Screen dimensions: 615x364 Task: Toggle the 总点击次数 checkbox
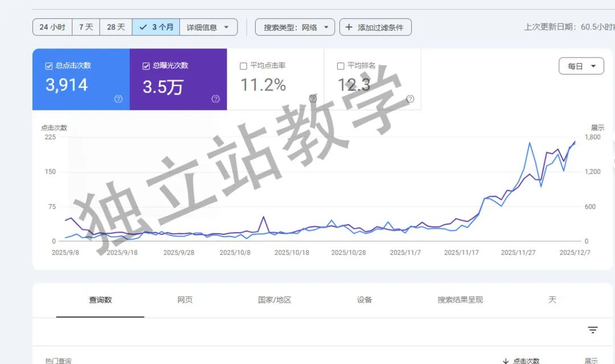coord(48,66)
